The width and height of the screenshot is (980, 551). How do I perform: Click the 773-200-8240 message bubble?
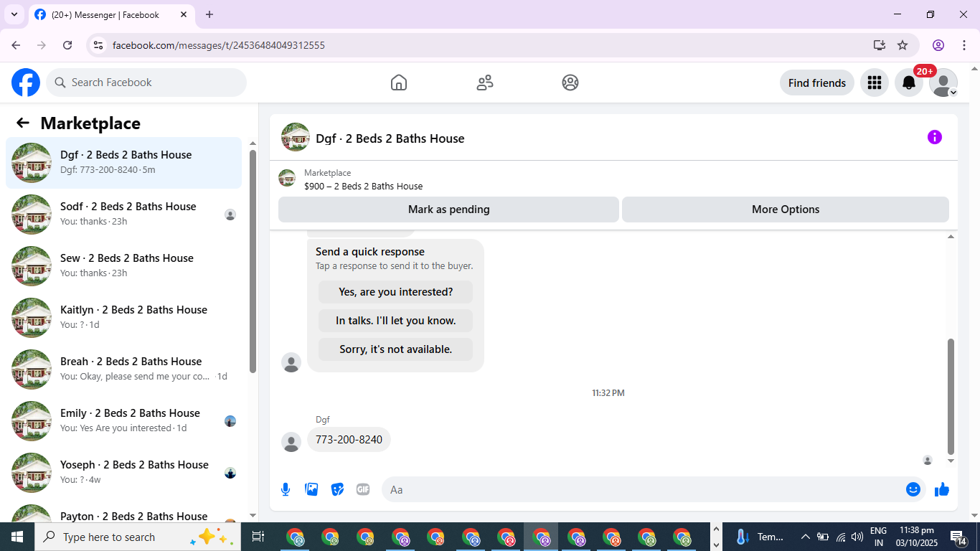click(x=349, y=440)
